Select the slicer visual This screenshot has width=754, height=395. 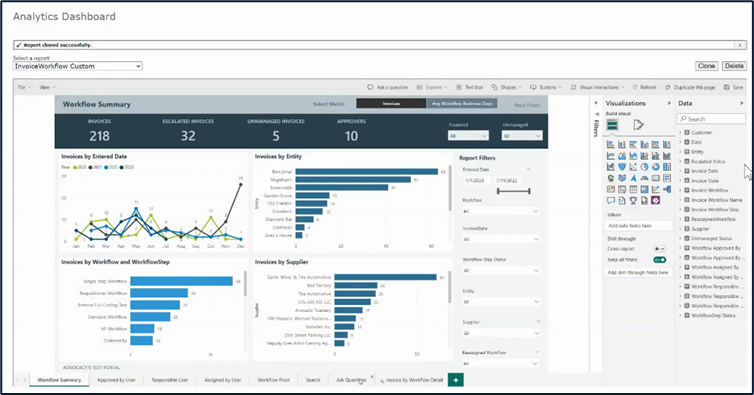622,189
